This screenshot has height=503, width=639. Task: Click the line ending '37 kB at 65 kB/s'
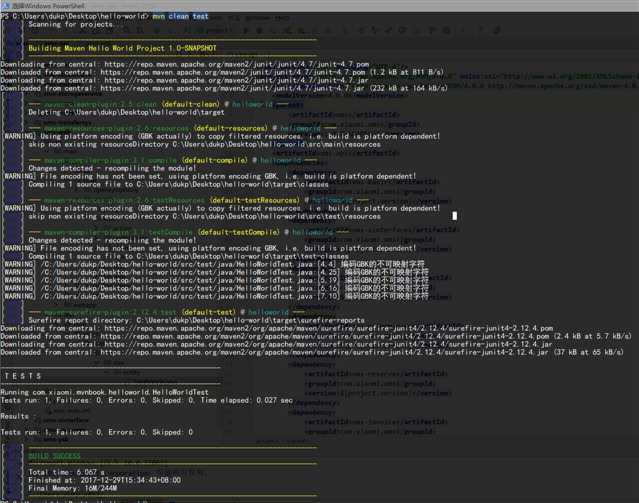coord(312,352)
